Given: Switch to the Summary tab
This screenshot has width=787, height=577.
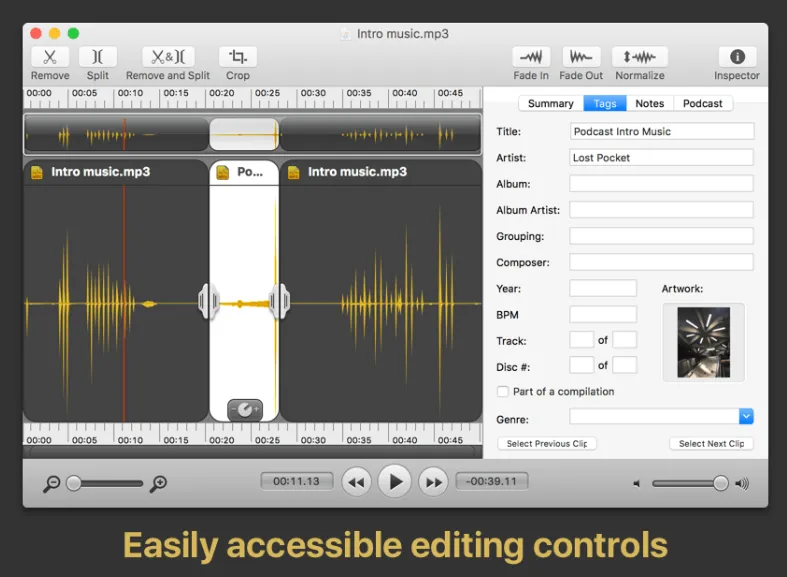Looking at the screenshot, I should click(x=551, y=103).
